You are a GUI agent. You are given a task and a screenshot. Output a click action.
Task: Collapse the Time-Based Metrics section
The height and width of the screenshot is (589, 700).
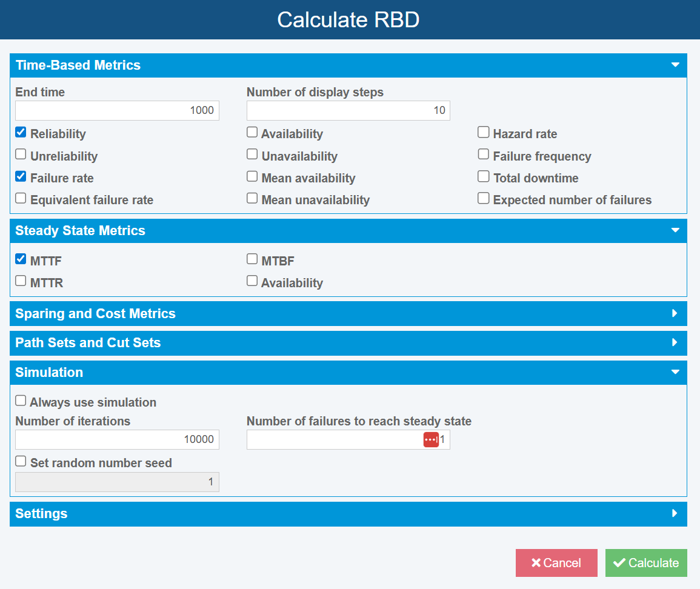[x=675, y=65]
